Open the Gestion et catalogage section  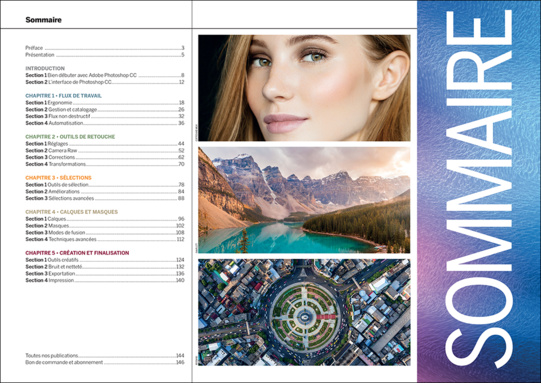pos(105,109)
